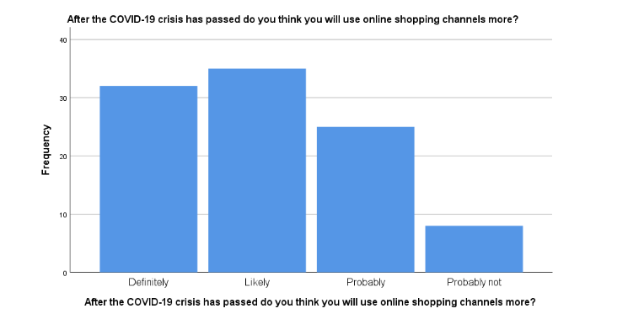Image resolution: width=644 pixels, height=335 pixels.
Task: Click the 40 y-axis tick label
Action: pos(63,40)
